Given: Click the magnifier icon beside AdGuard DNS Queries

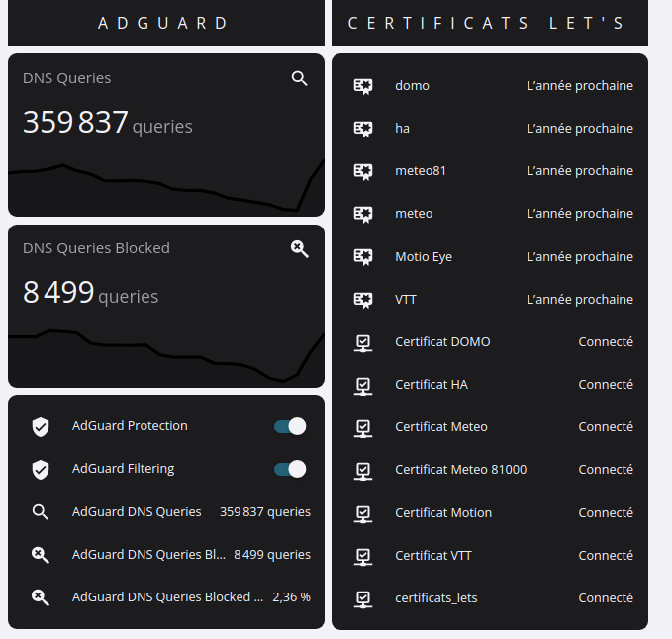Looking at the screenshot, I should [41, 512].
